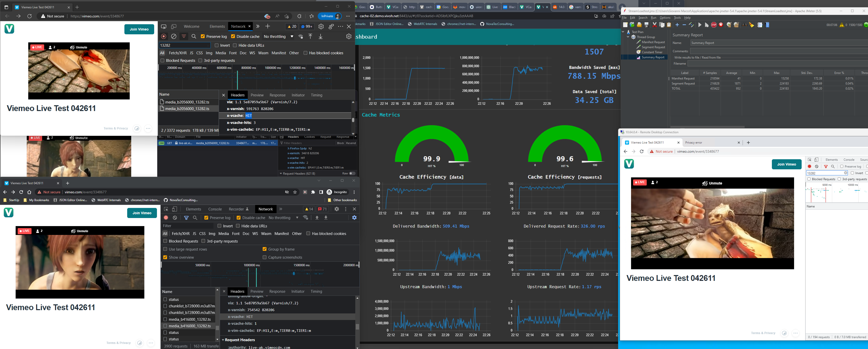Click the JMeter clear-all broom icon
Screen dimensions: 868x349
(736, 25)
